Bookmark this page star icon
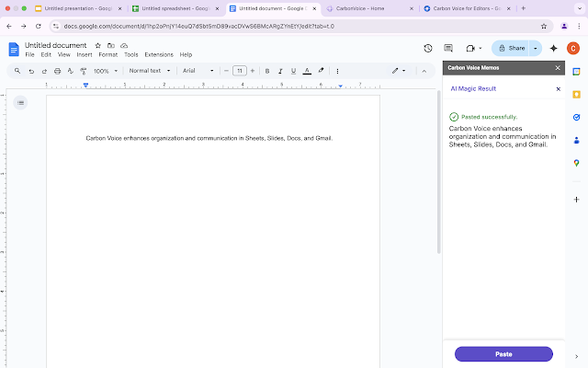 (x=544, y=26)
